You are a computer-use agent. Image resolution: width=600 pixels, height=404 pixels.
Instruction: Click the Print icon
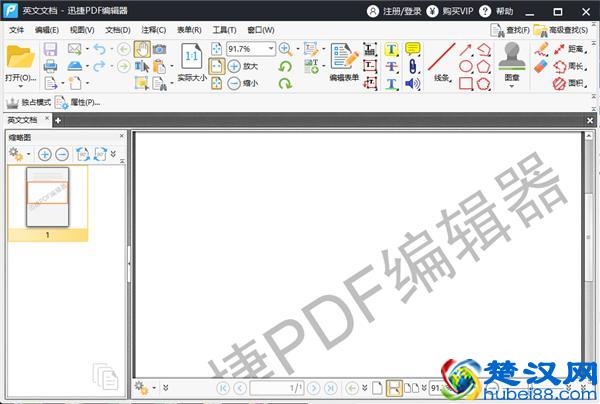point(51,66)
